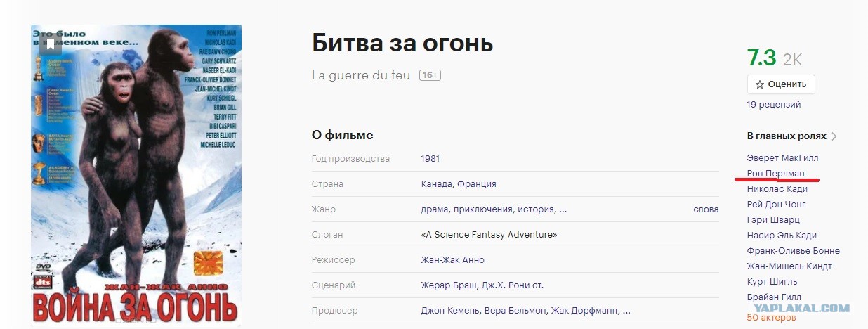View all 50 актеров cast list
868x329 pixels.
point(771,318)
